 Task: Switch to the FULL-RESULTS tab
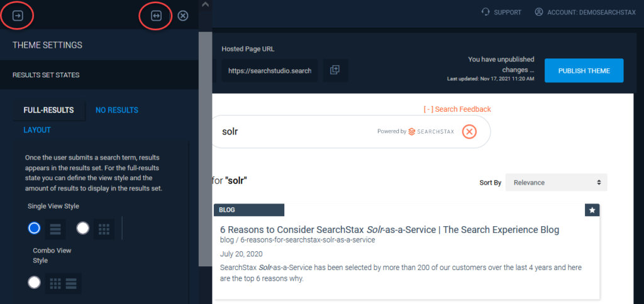(x=49, y=111)
